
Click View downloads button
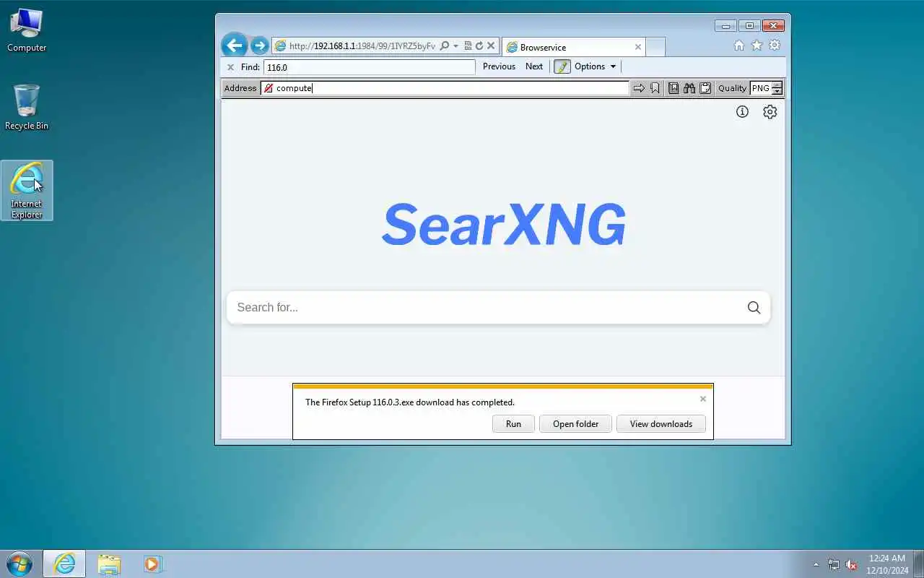661,424
